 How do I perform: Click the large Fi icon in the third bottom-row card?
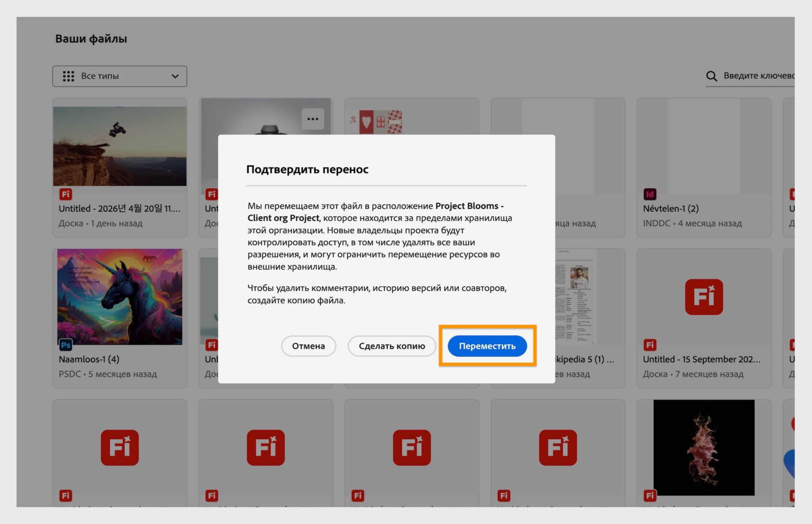point(412,448)
